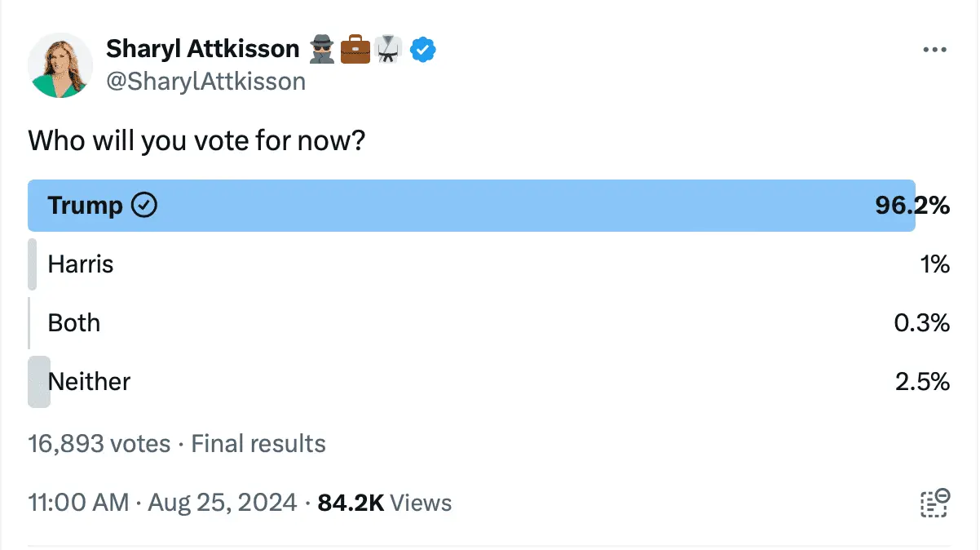This screenshot has width=980, height=550.
Task: Select the Harris poll option
Action: click(81, 264)
